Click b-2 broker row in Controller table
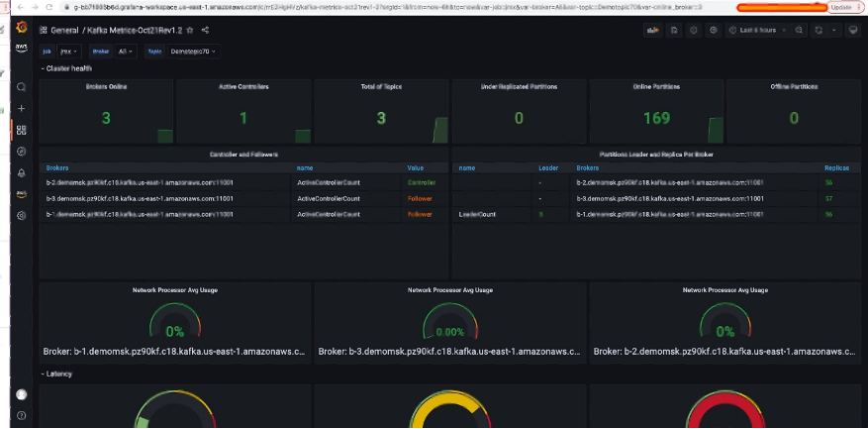The width and height of the screenshot is (868, 429). pos(243,183)
